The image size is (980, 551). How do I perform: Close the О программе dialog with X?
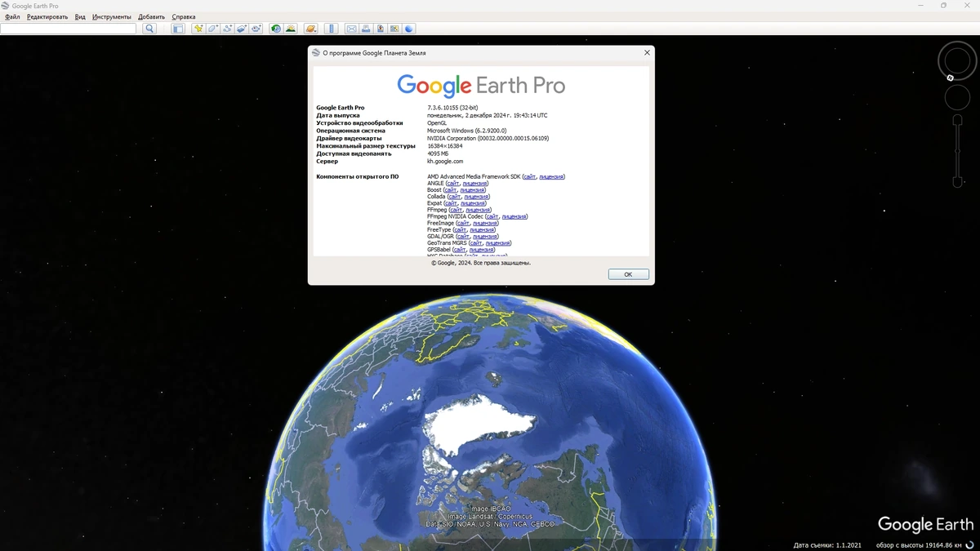[647, 53]
